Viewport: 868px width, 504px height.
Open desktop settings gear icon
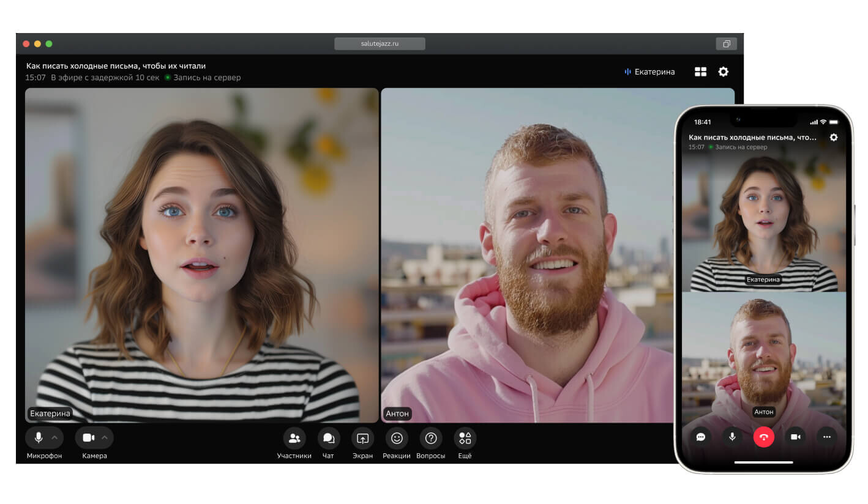(x=724, y=72)
